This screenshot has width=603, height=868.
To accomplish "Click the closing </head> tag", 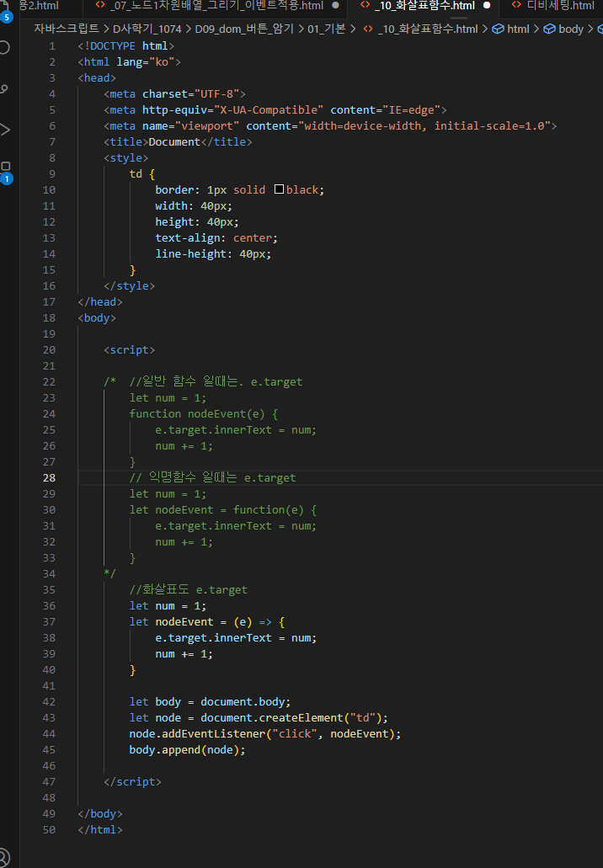I will (100, 302).
